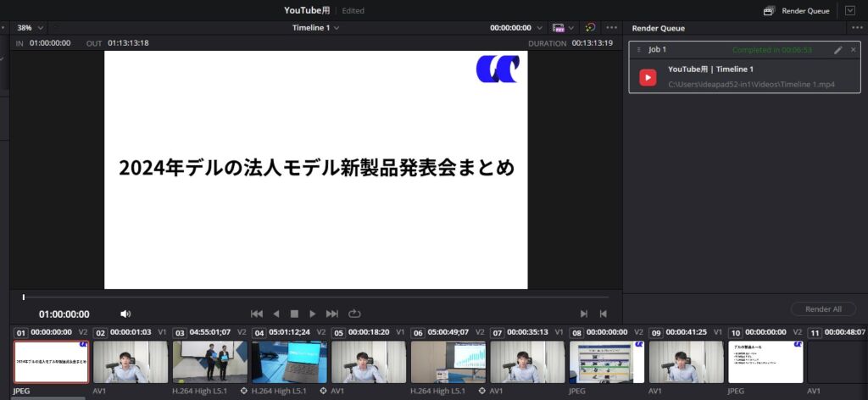This screenshot has height=400, width=868.
Task: Mute audio with the speaker icon
Action: [125, 314]
